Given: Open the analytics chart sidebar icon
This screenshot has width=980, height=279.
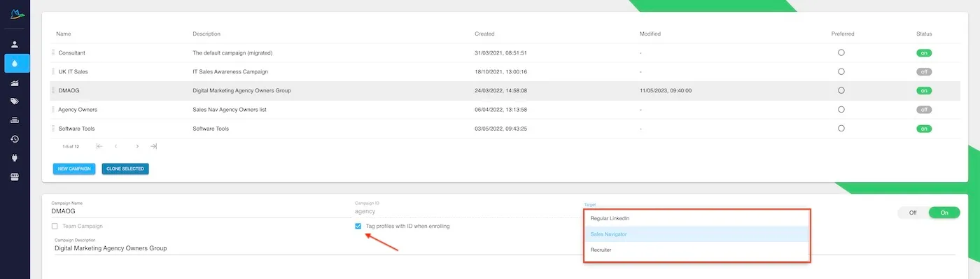Looking at the screenshot, I should (15, 83).
